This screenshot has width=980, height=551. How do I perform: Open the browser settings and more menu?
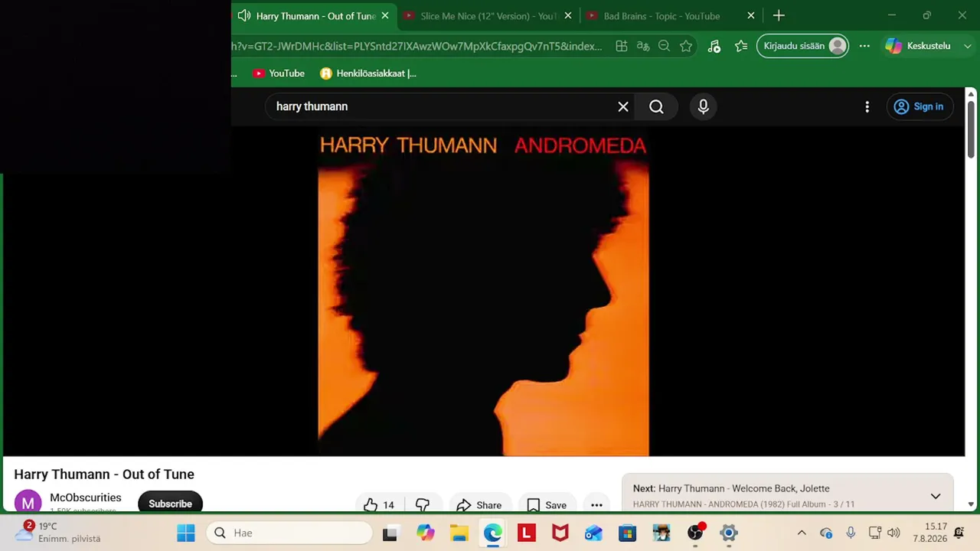(864, 46)
